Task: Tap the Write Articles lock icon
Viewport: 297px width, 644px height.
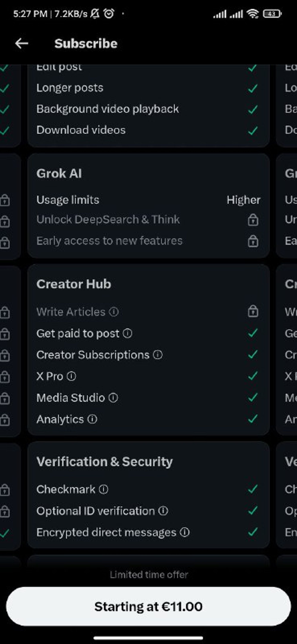Action: pos(253,311)
